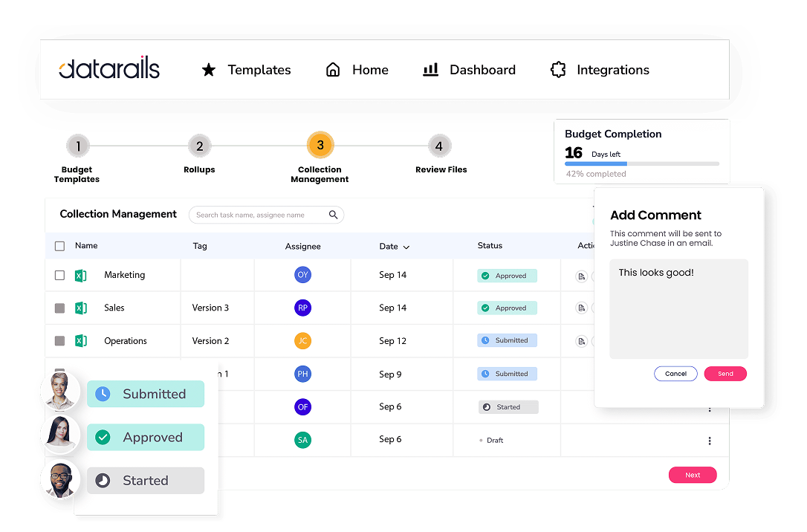Toggle the select-all checkbox in table header

point(60,246)
